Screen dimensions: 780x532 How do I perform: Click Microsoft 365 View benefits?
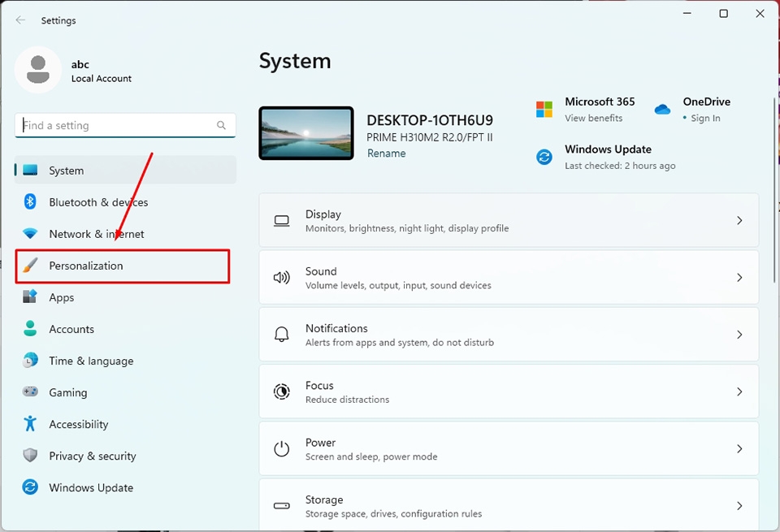(593, 118)
